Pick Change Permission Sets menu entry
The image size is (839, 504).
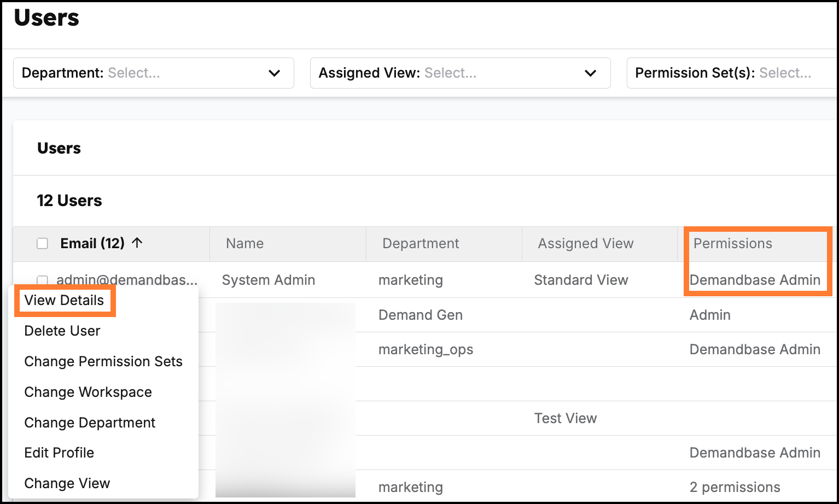pyautogui.click(x=103, y=361)
